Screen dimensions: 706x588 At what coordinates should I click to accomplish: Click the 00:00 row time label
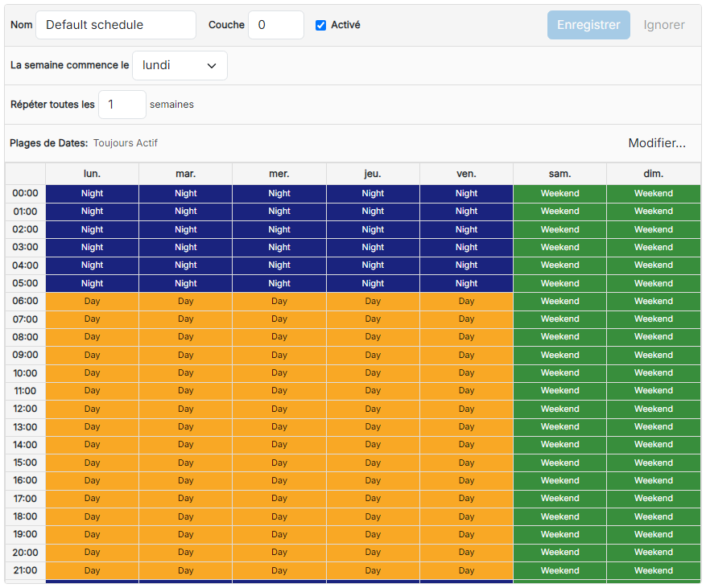tap(25, 193)
